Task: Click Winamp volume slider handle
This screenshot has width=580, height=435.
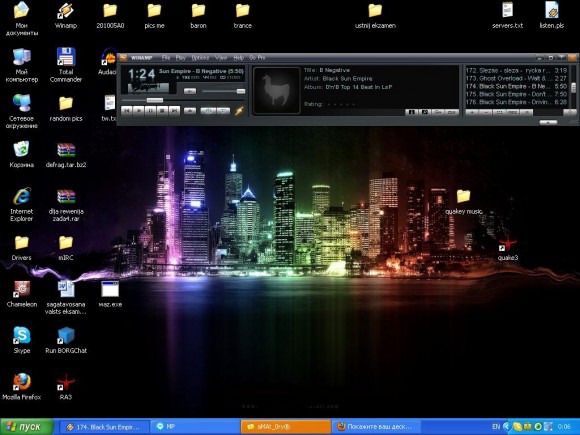Action: (x=241, y=91)
